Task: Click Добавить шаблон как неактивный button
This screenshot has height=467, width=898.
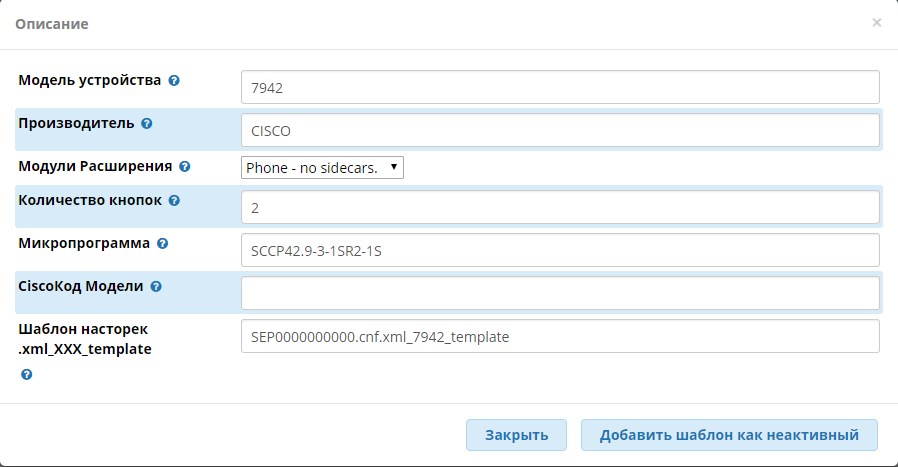Action: (729, 435)
